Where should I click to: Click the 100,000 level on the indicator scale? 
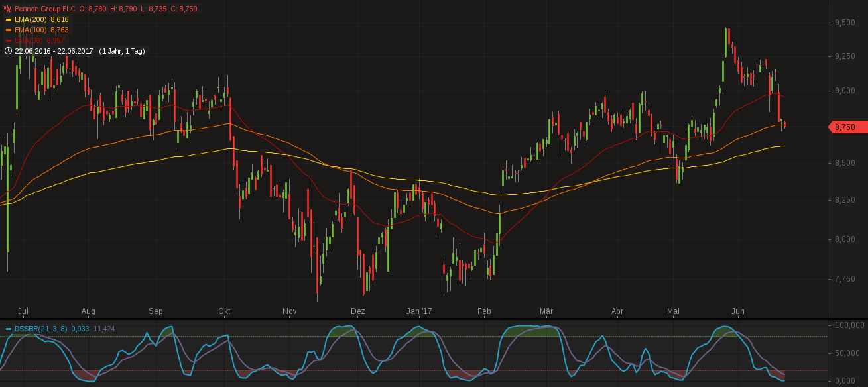[x=851, y=325]
